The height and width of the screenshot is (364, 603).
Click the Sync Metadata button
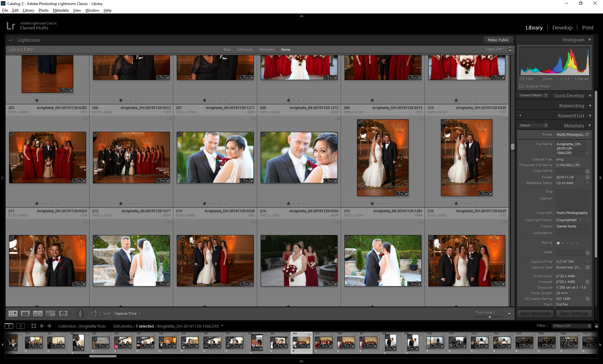pos(535,313)
